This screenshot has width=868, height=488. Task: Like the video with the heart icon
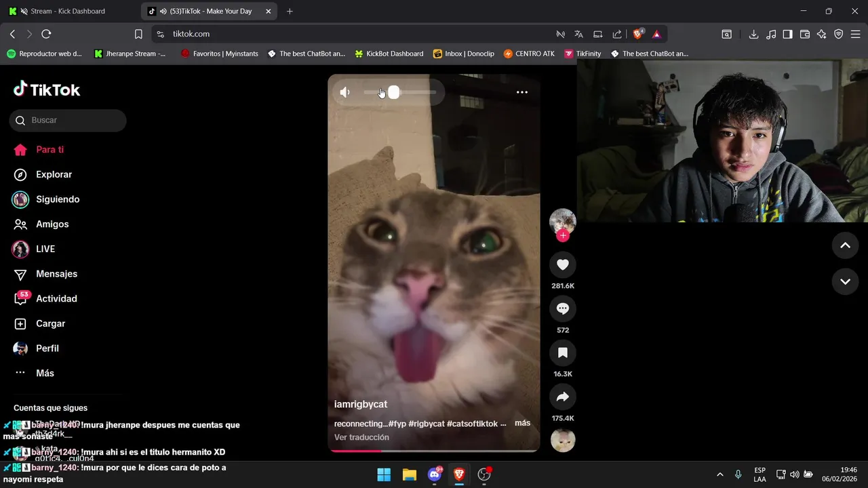coord(562,264)
